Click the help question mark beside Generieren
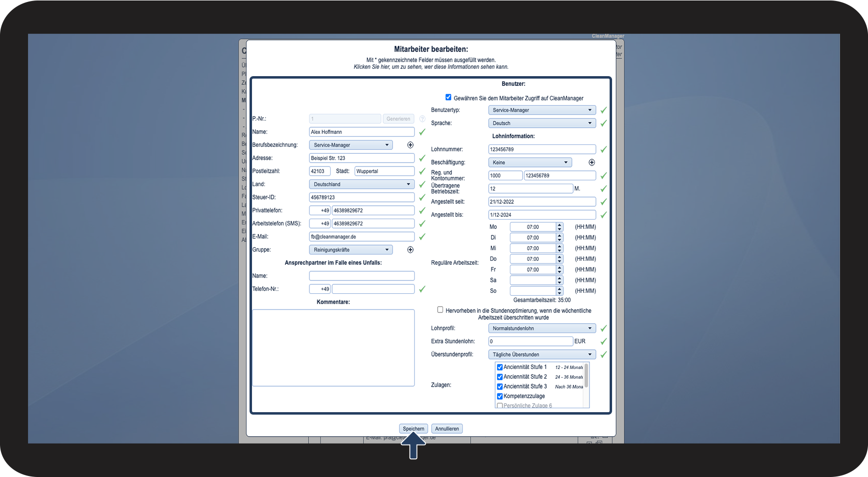 coord(422,119)
